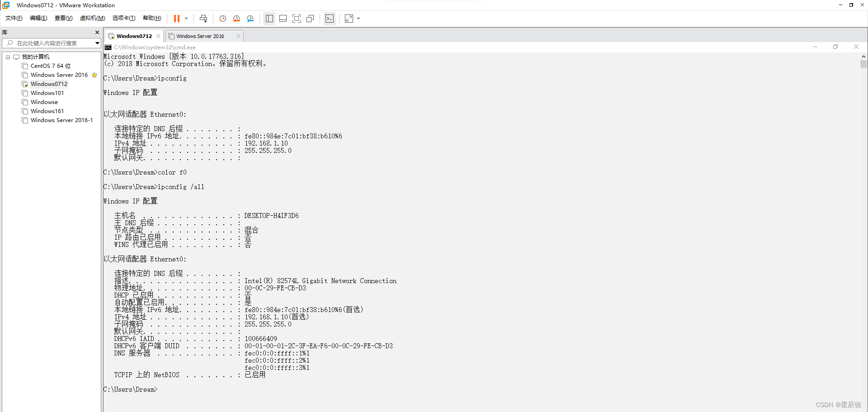
Task: Select Windowse in the library tree
Action: tap(44, 102)
